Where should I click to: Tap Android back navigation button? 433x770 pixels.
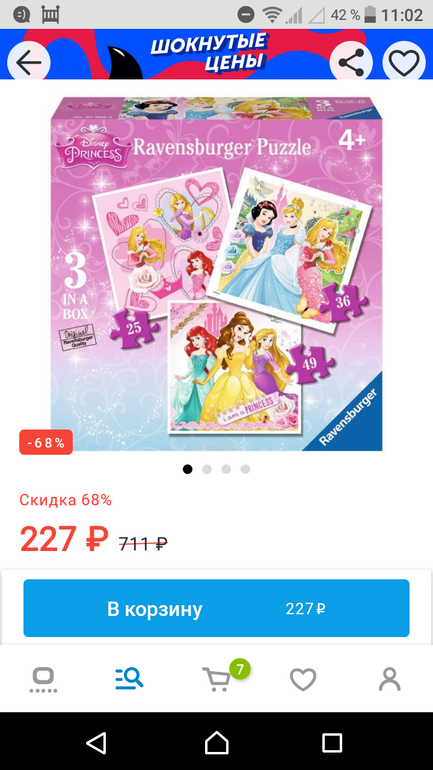[x=96, y=742]
